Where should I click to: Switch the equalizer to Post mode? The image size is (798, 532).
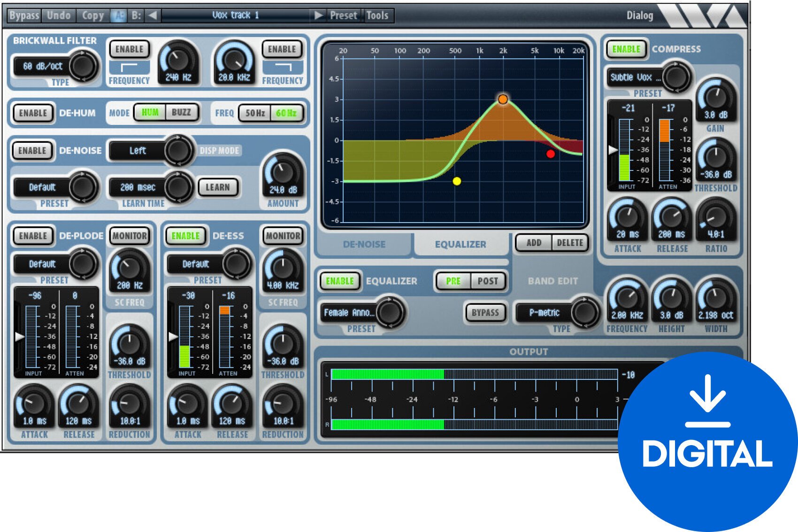click(489, 281)
